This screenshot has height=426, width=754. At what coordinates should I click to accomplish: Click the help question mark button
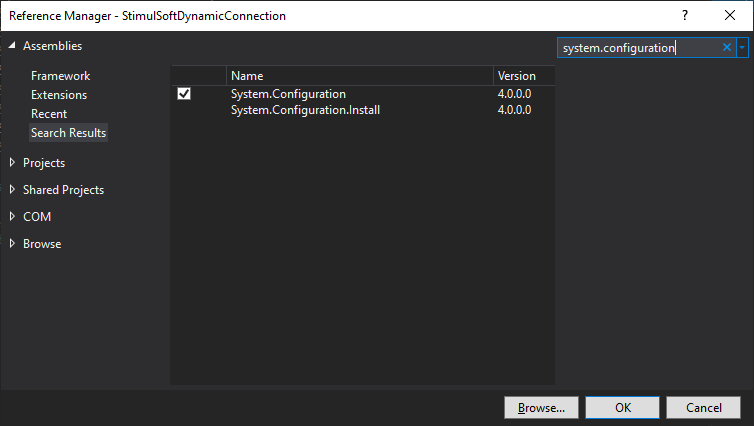pos(685,15)
